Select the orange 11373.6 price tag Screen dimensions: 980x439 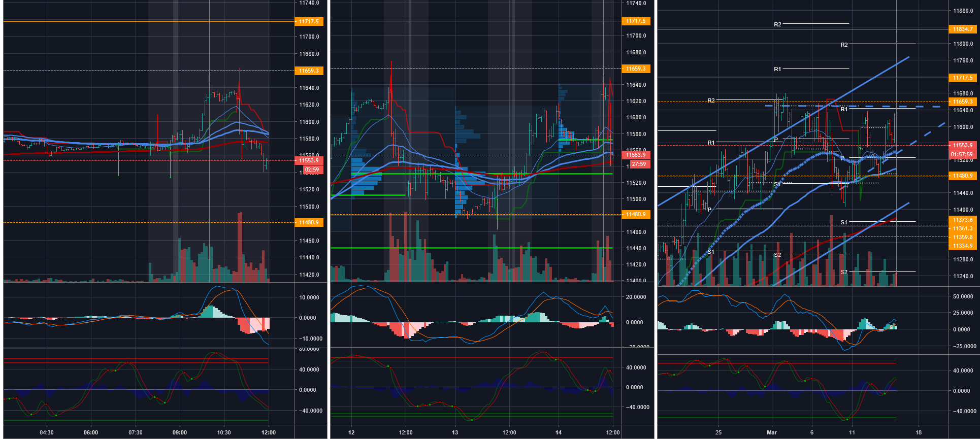[963, 220]
